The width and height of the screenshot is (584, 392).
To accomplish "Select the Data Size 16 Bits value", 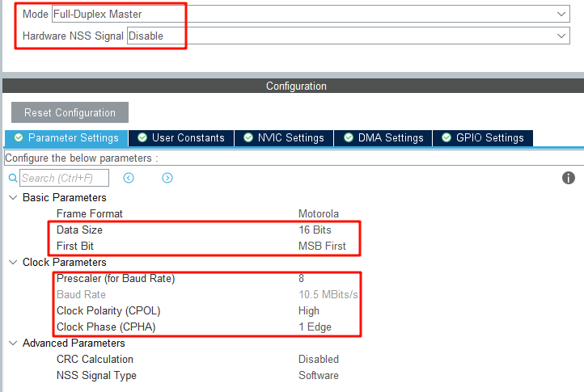I will click(x=315, y=230).
